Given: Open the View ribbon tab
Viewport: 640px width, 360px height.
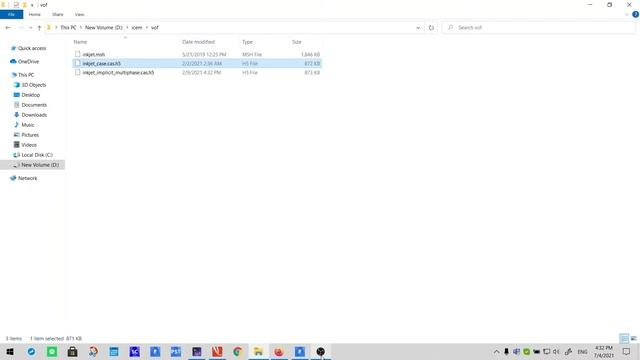Looking at the screenshot, I should tap(79, 14).
